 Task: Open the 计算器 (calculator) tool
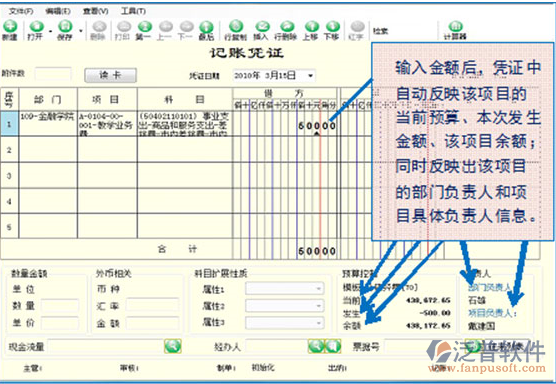tap(455, 30)
